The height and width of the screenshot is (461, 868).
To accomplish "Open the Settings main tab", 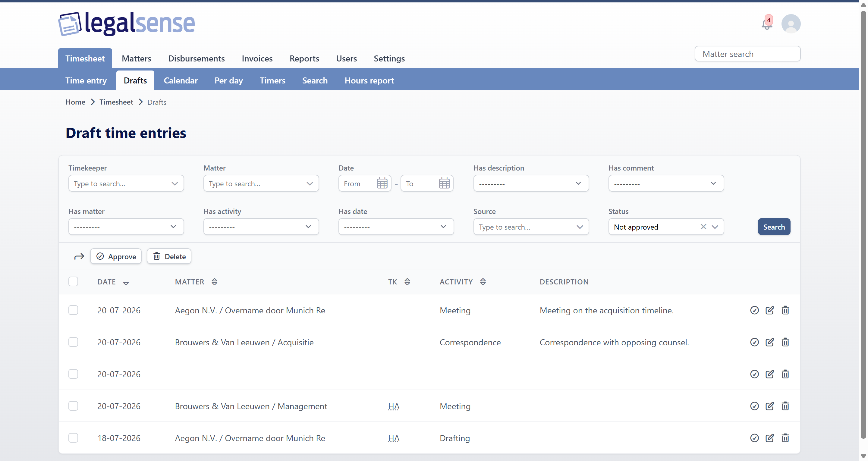I will coord(389,58).
